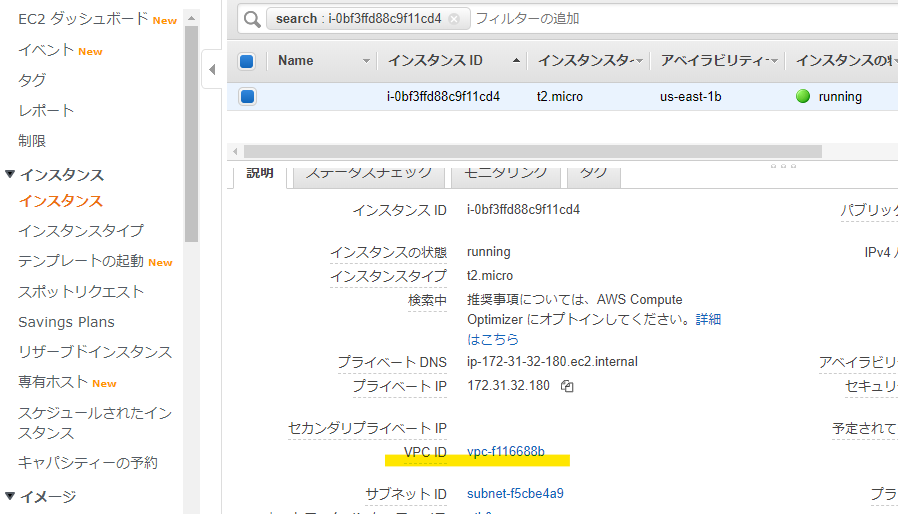This screenshot has width=898, height=514.
Task: Click the 検索中 field label
Action: [x=427, y=300]
